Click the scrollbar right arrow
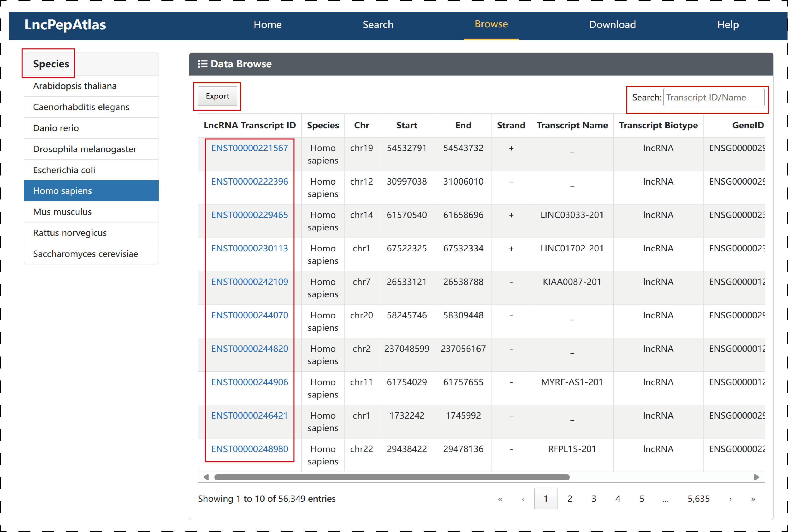 pyautogui.click(x=756, y=477)
